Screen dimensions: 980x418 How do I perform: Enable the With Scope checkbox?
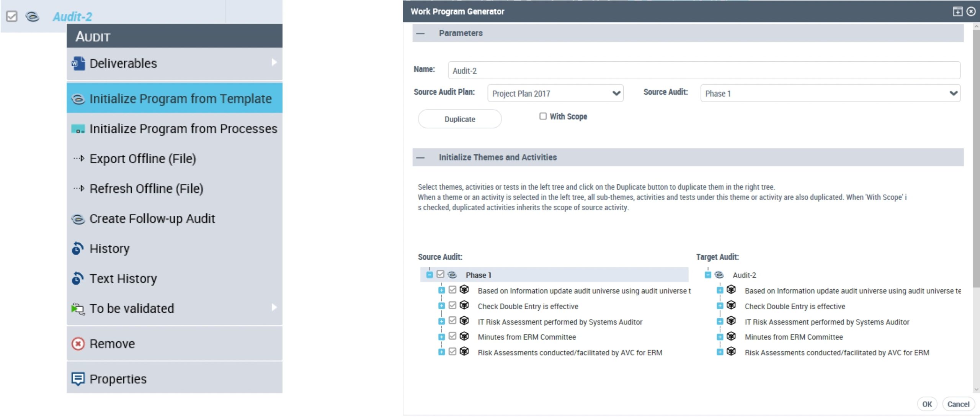[x=543, y=116]
